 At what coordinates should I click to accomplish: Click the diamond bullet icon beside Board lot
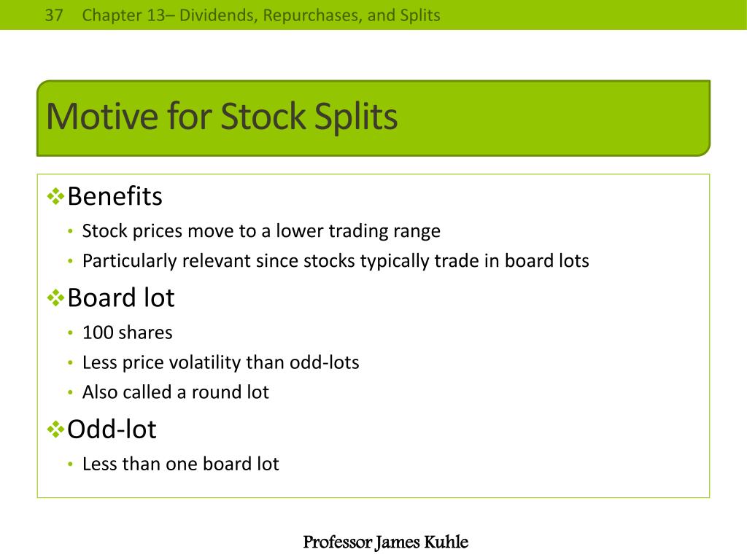[55, 298]
